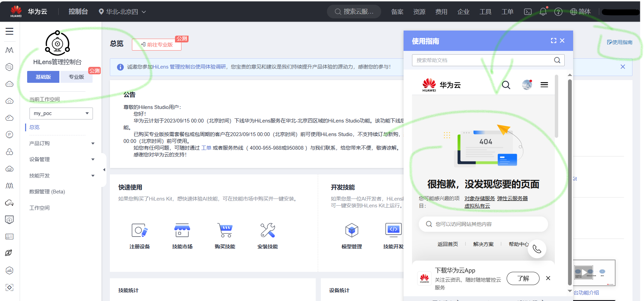Click the globe language icon
This screenshot has width=644, height=301.
[x=573, y=12]
